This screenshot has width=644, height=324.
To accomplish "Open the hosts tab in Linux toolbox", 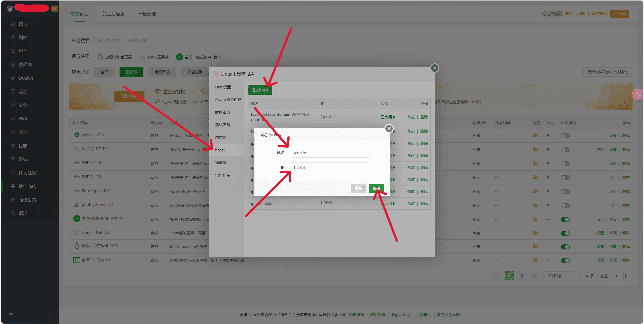I will click(x=226, y=150).
